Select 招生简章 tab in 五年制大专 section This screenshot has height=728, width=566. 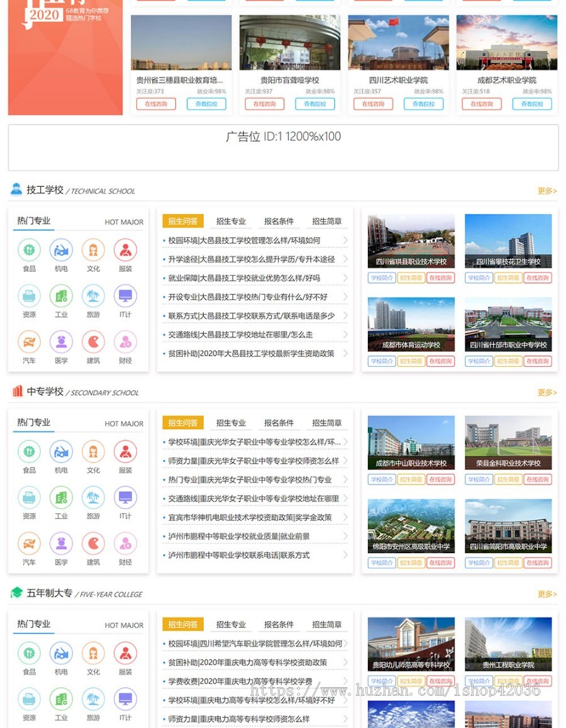(327, 624)
